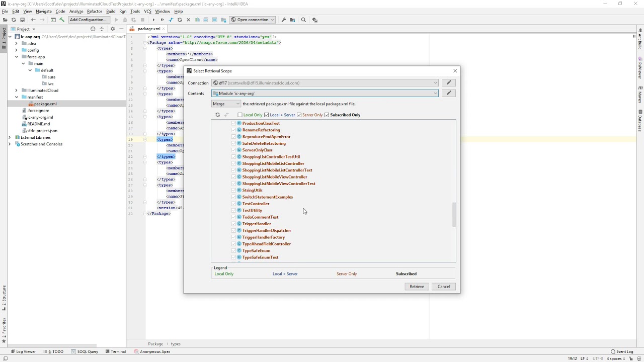644x362 pixels.
Task: Open the Connection dropdown showing df17
Action: [x=325, y=82]
